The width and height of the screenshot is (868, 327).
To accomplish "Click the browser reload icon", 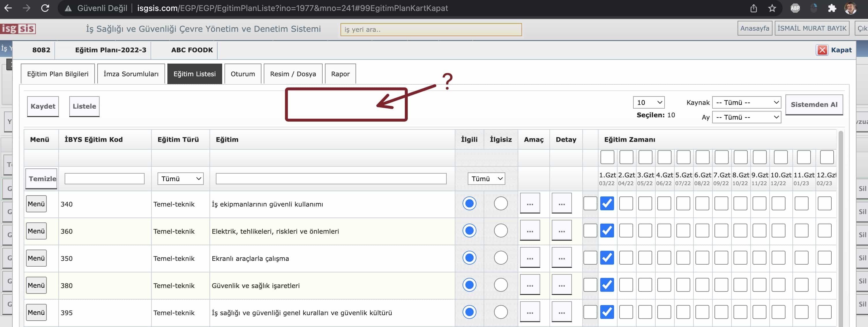I will pyautogui.click(x=45, y=8).
